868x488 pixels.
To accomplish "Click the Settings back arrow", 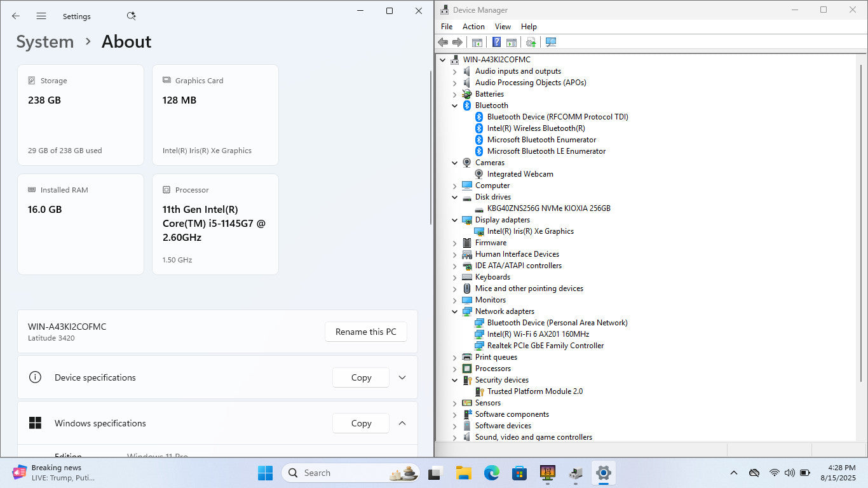I will (16, 17).
